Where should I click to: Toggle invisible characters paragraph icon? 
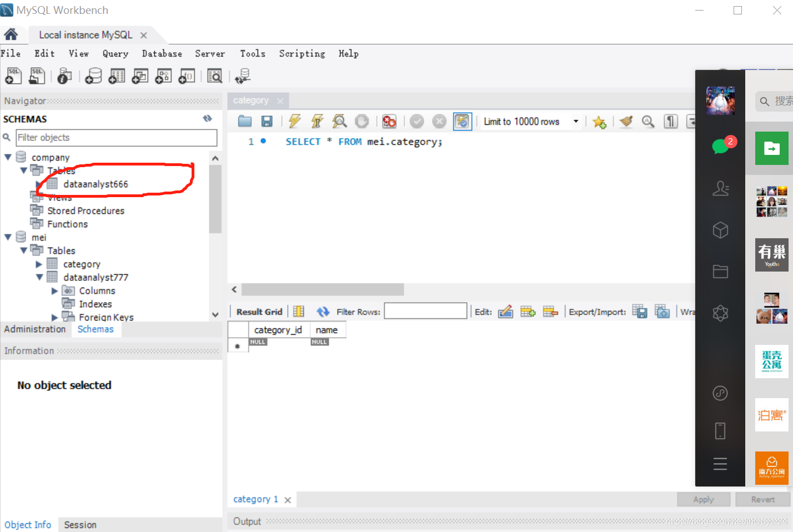coord(671,121)
